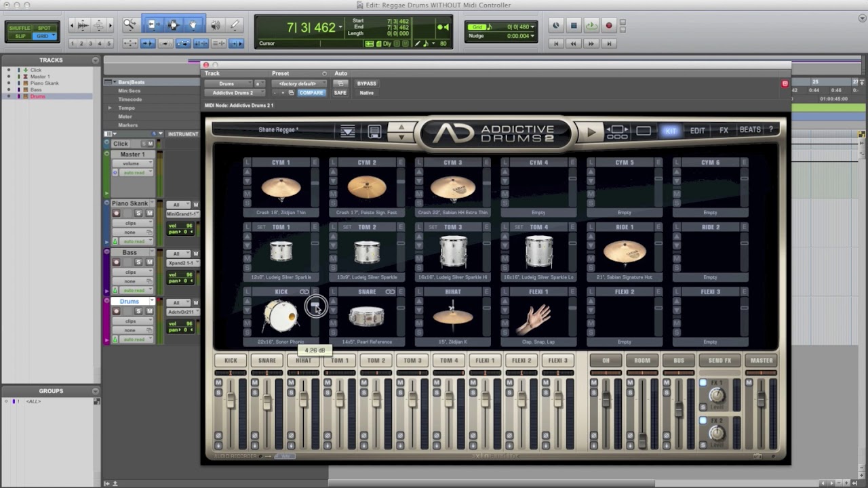Select Piano Skank in Tracks list

coord(44,83)
